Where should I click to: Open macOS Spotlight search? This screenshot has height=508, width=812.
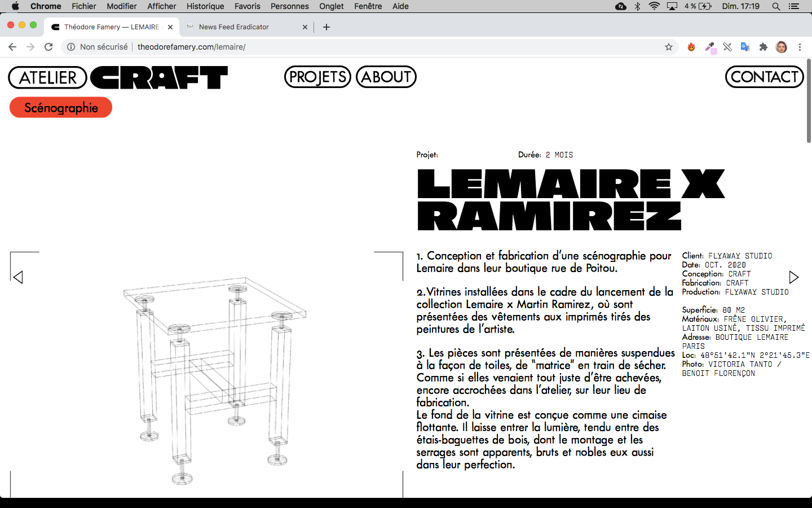pos(776,6)
